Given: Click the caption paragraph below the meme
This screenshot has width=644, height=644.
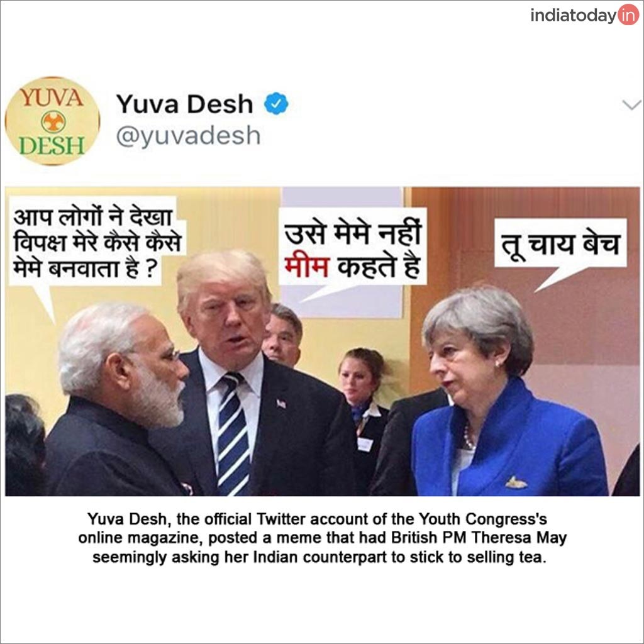Looking at the screenshot, I should click(323, 538).
